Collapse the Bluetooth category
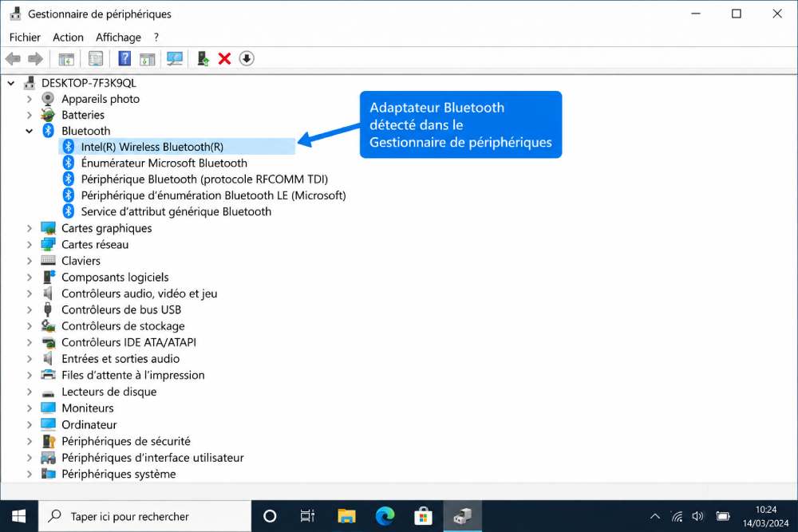 (x=30, y=132)
